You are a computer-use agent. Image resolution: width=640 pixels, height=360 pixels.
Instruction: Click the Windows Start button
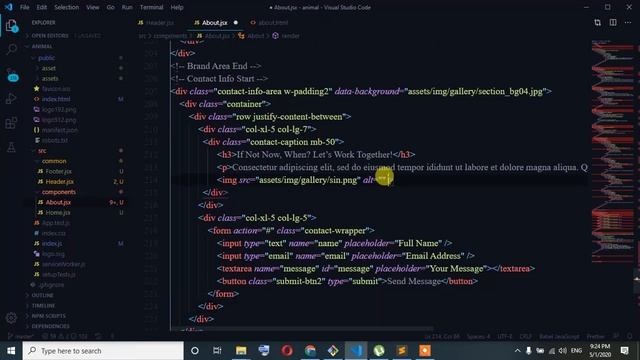[11, 351]
